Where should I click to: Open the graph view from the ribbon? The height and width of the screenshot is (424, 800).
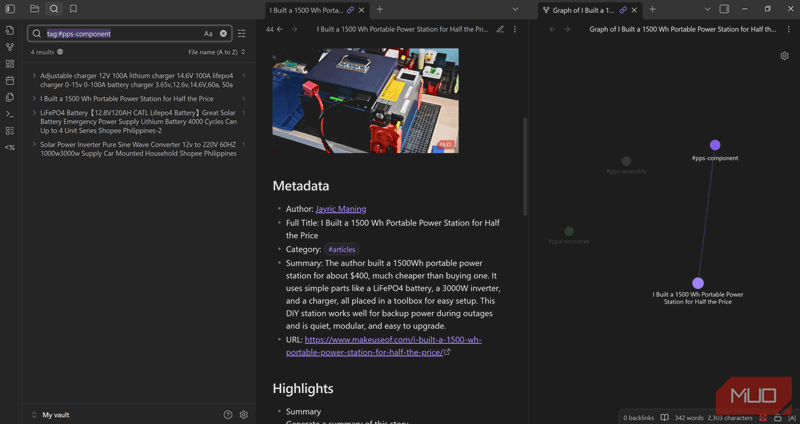pos(10,47)
